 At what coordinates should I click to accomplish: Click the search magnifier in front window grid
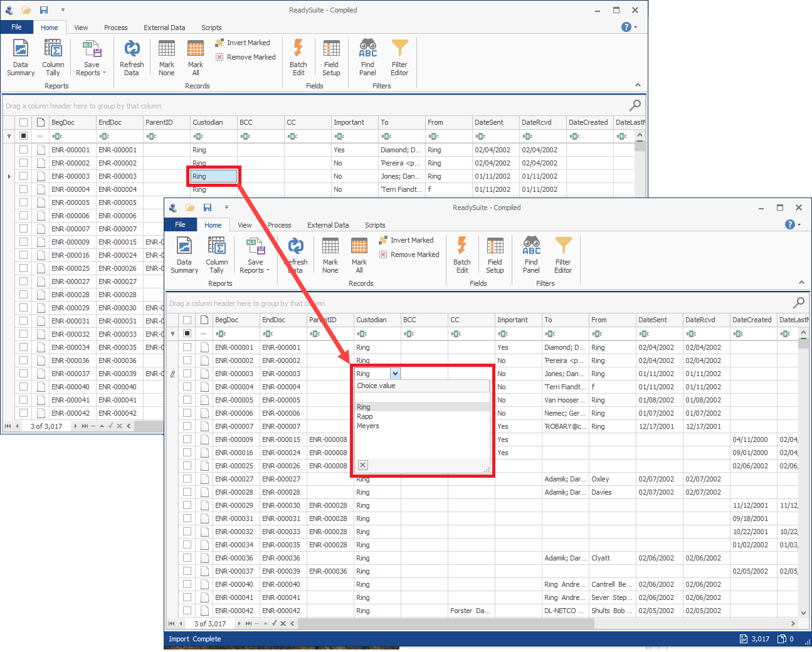coord(799,303)
